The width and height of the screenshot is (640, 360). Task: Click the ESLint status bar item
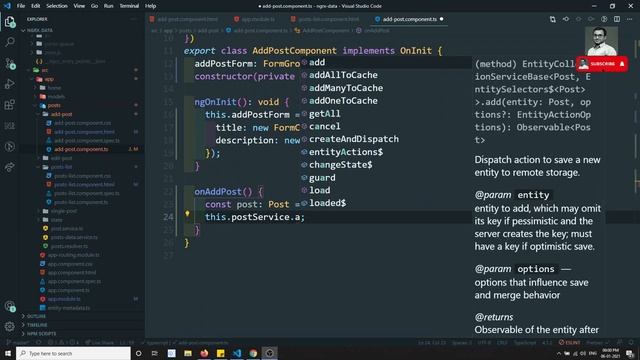tap(570, 342)
